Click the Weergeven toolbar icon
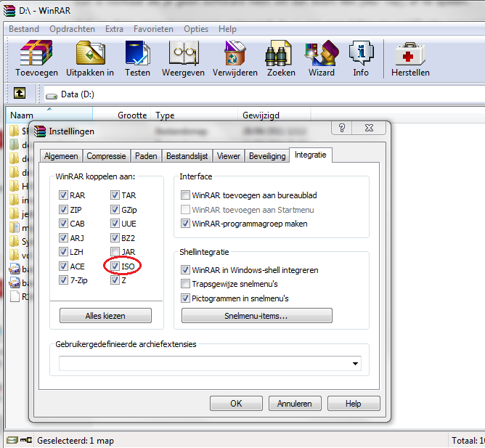The height and width of the screenshot is (448, 485). pos(183,53)
